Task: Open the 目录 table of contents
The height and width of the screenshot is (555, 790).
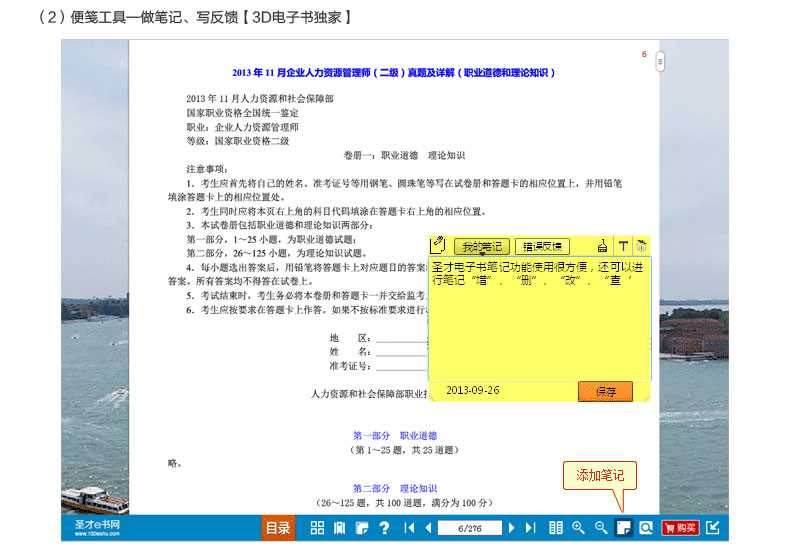Action: tap(277, 528)
